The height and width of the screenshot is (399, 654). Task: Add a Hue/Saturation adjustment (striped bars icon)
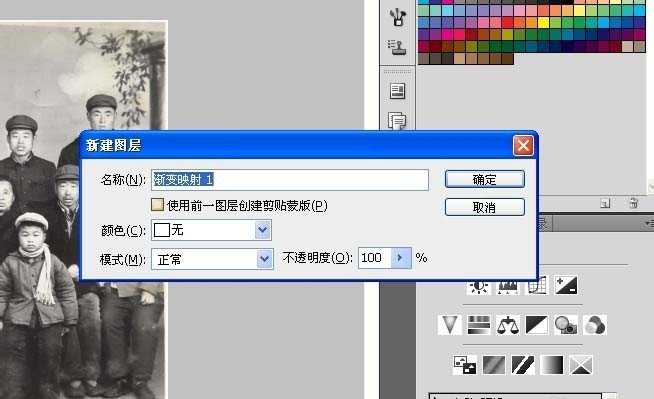point(478,324)
